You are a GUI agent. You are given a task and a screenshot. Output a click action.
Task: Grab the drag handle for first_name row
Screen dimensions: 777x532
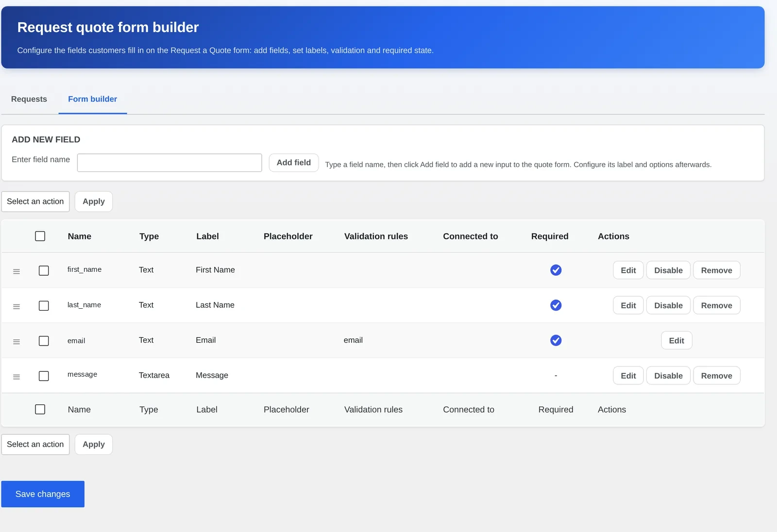click(17, 271)
